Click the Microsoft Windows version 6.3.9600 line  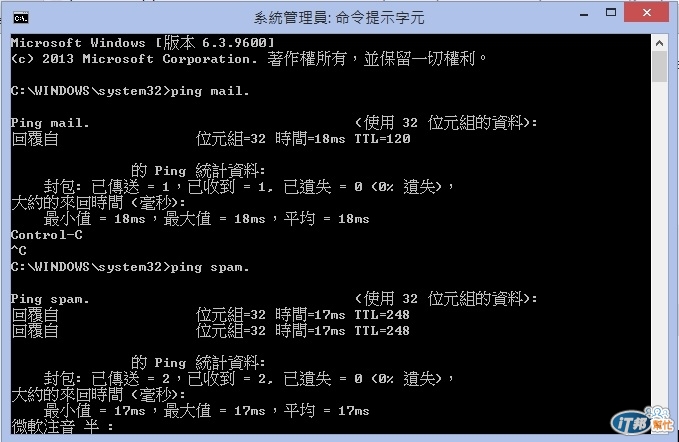click(x=142, y=42)
